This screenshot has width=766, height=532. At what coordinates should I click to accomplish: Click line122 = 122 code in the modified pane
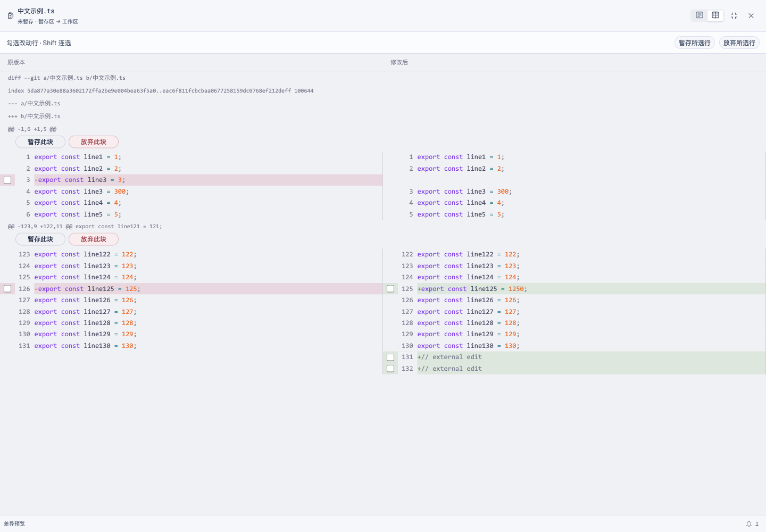pyautogui.click(x=468, y=254)
